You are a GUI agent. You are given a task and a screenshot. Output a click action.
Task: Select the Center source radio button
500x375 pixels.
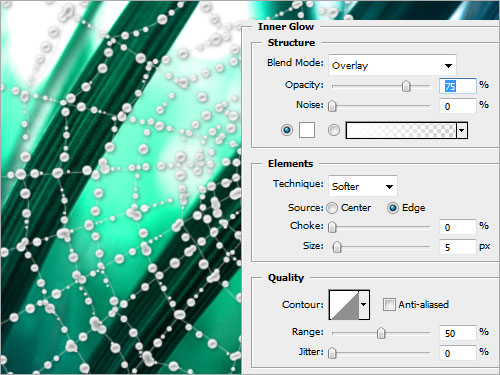tap(332, 208)
